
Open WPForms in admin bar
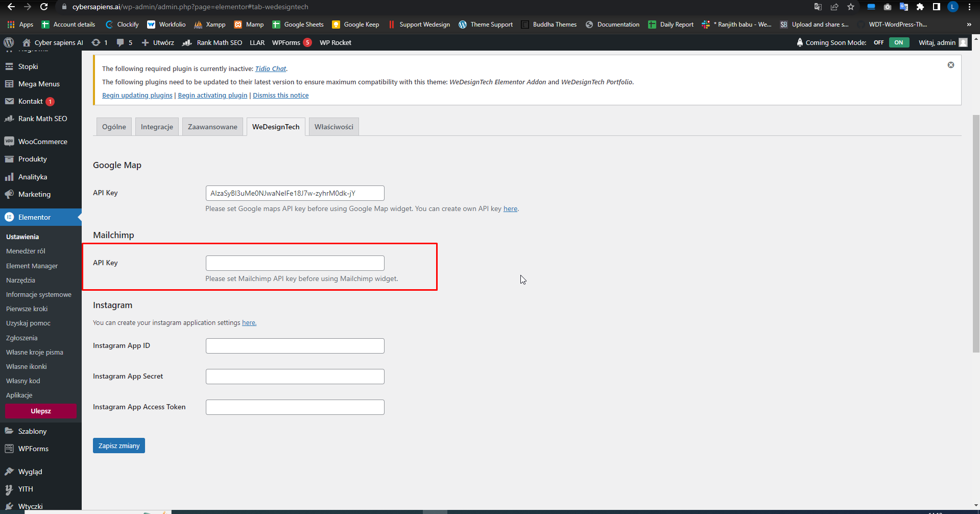(292, 42)
